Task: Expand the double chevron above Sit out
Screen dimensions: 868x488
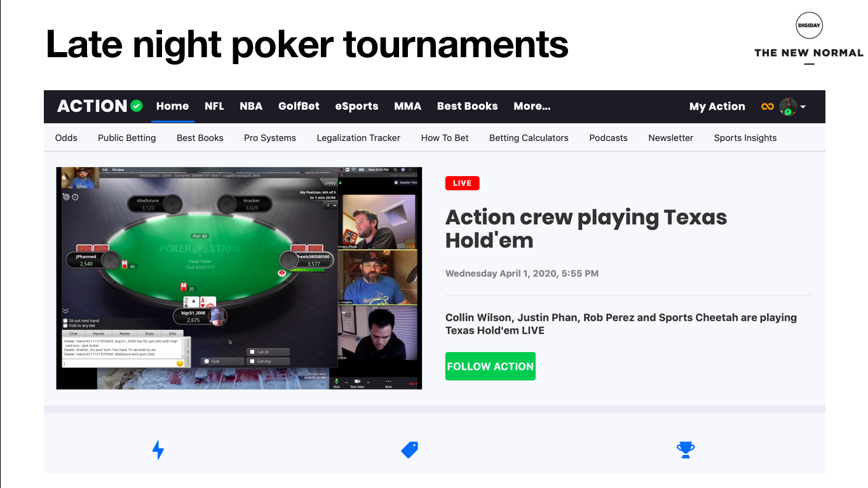Action: [65, 311]
